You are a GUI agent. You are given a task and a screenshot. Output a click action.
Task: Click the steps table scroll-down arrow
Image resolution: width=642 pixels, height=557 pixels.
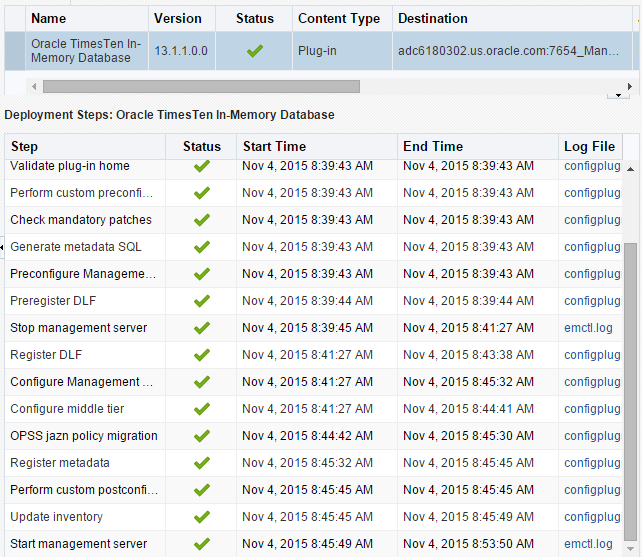click(631, 549)
